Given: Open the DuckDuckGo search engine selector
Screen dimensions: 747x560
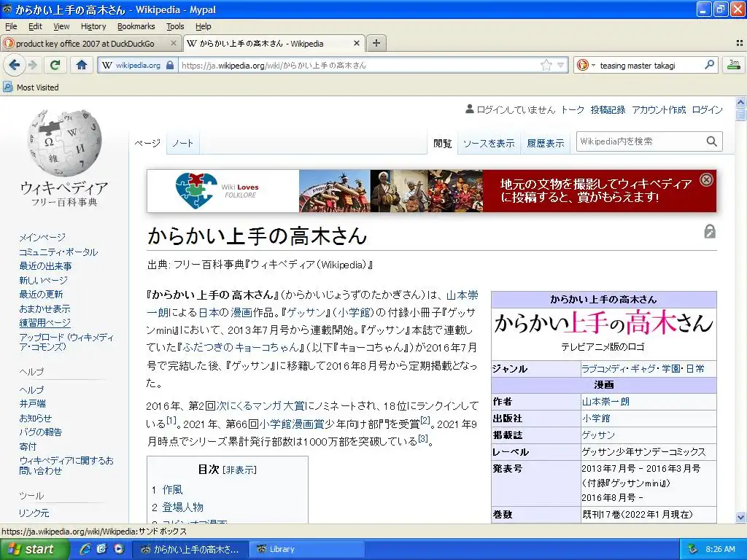Looking at the screenshot, I should pyautogui.click(x=586, y=65).
